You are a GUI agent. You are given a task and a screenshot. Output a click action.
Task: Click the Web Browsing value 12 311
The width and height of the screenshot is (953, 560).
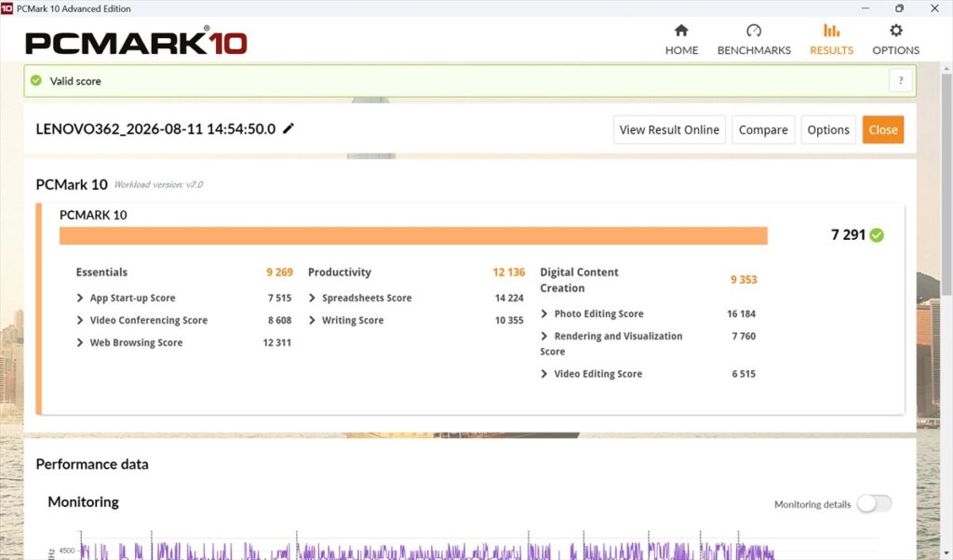coord(276,342)
